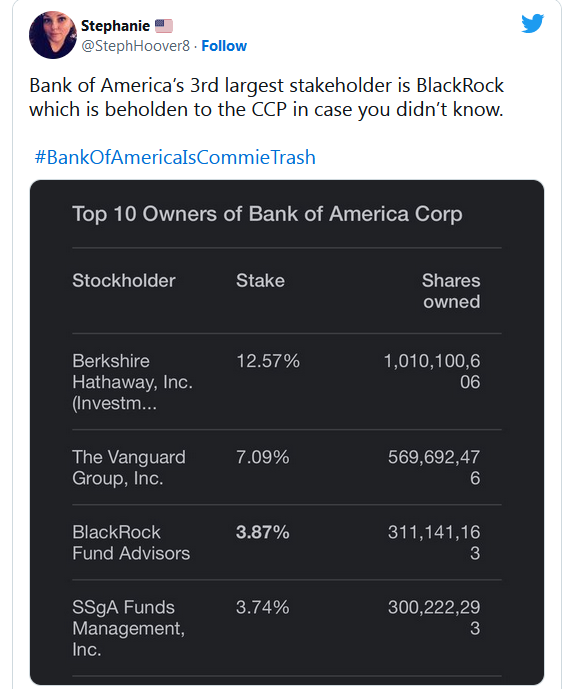Click the Berkshire Hathaway, Inc. row
Screen dimensions: 583x689
(x=287, y=382)
